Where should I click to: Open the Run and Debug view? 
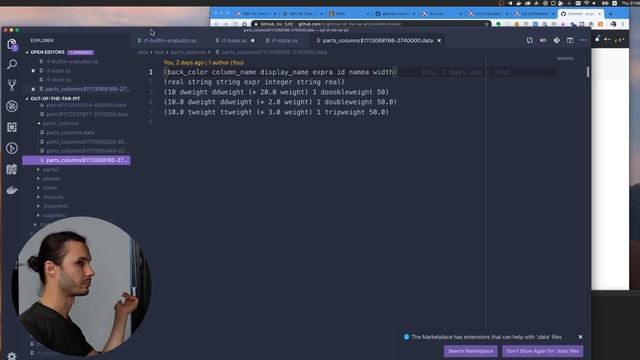coord(12,106)
